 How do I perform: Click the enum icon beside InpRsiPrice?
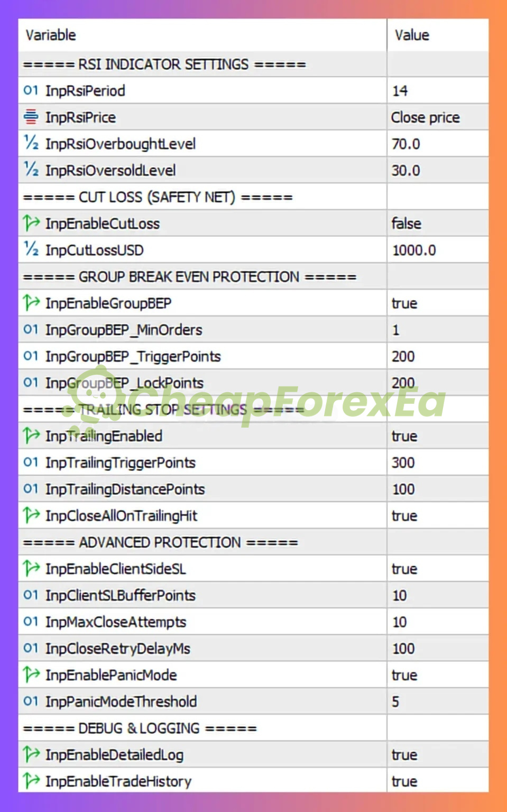(x=31, y=117)
